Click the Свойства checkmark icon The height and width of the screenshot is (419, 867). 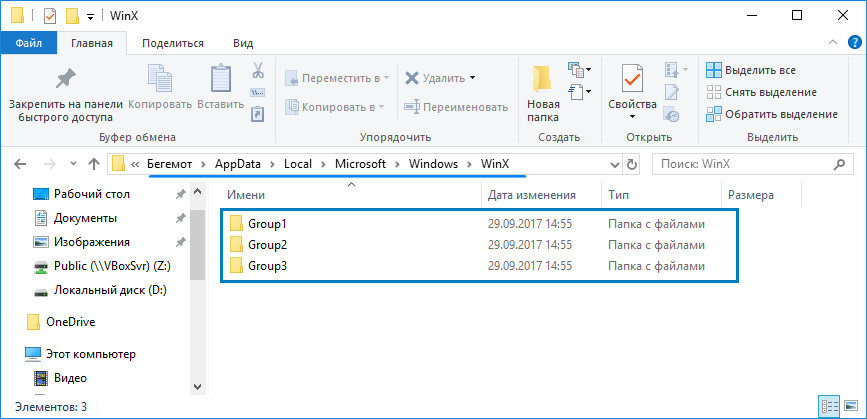[x=632, y=80]
